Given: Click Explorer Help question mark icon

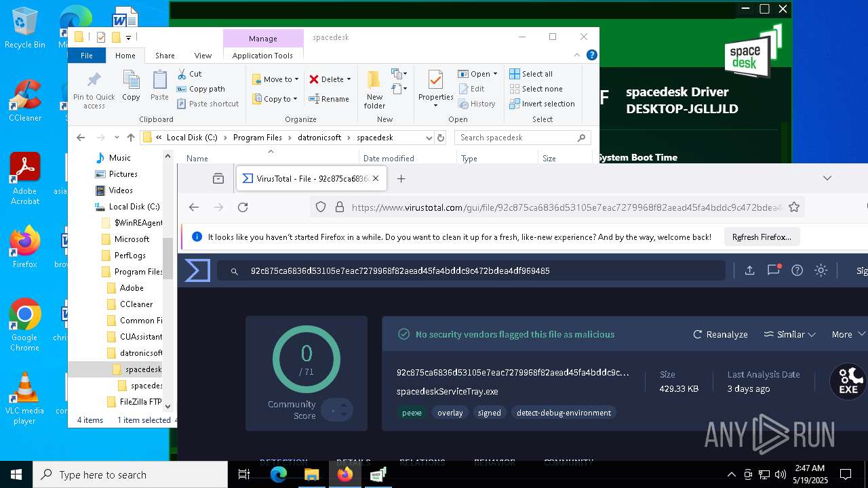Looking at the screenshot, I should pos(591,56).
